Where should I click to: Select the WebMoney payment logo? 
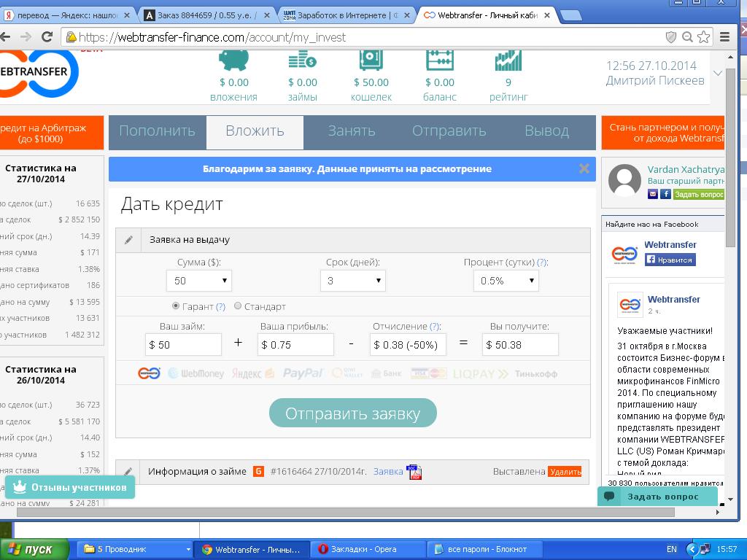pos(196,373)
